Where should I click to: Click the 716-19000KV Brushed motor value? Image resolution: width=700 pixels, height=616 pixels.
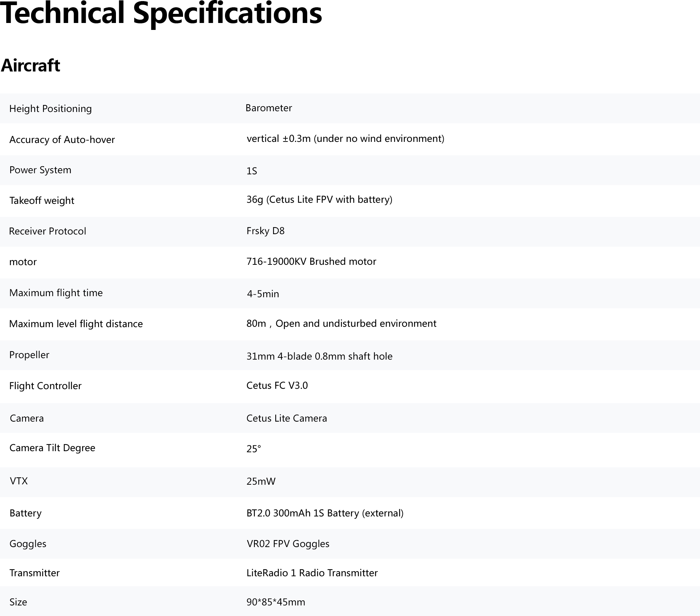click(x=311, y=261)
